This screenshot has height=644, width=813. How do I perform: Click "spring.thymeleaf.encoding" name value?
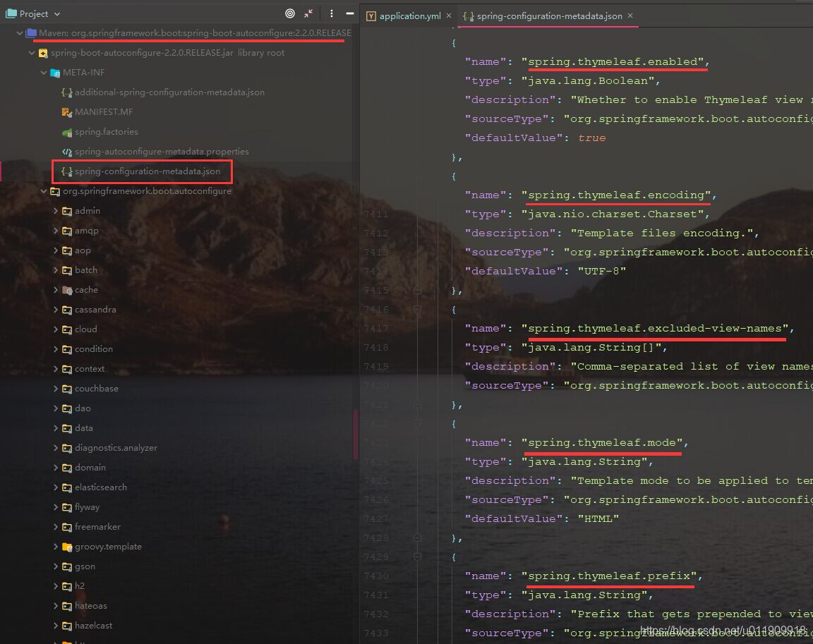[x=616, y=195]
